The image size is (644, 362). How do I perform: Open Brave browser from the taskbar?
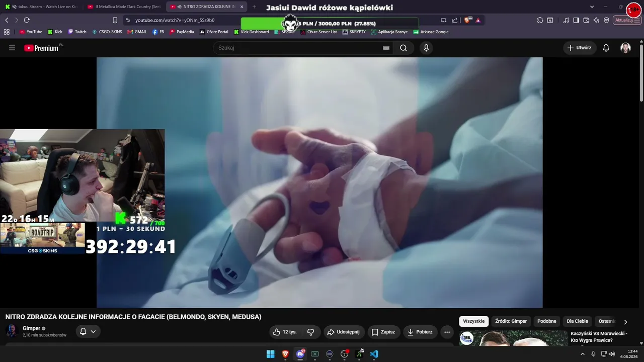point(285,354)
